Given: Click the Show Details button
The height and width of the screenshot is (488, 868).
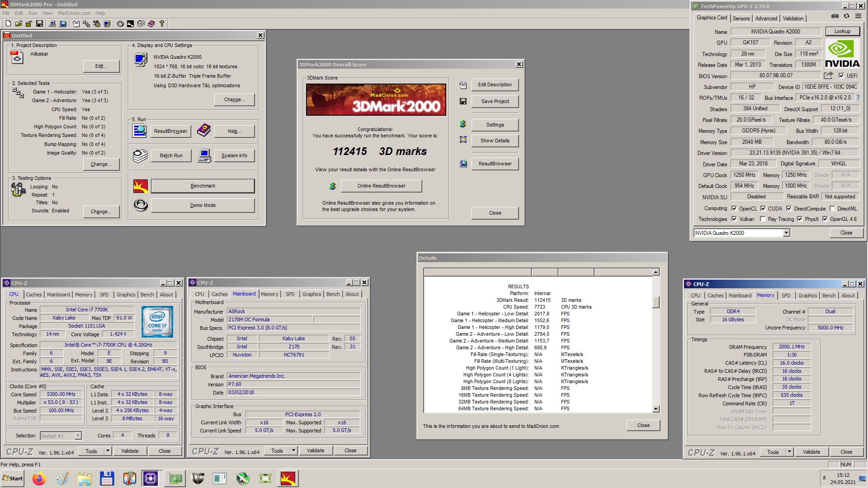Looking at the screenshot, I should (495, 141).
